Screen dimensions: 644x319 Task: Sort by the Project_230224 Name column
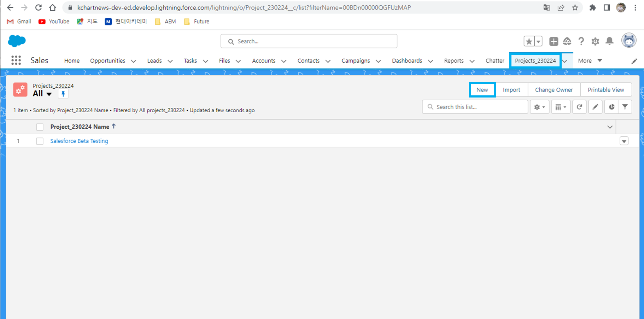click(80, 127)
